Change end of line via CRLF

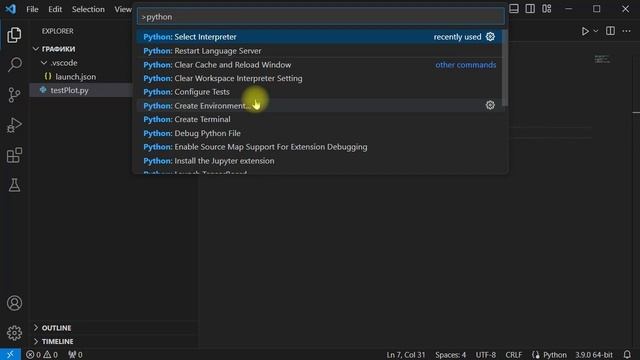[x=513, y=355]
